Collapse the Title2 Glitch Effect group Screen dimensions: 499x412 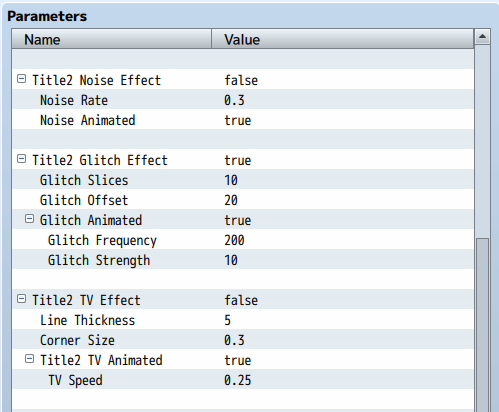(x=21, y=159)
